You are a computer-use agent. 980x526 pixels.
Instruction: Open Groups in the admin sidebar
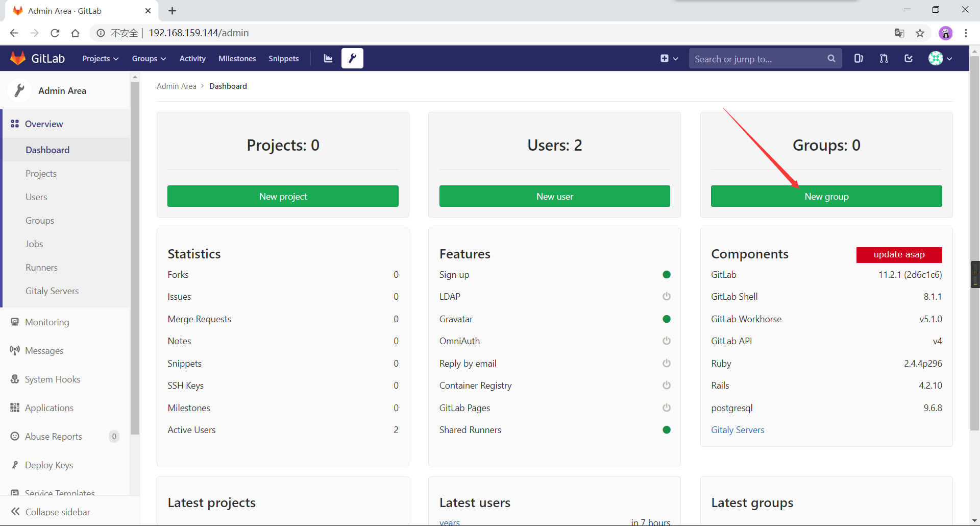pos(40,220)
